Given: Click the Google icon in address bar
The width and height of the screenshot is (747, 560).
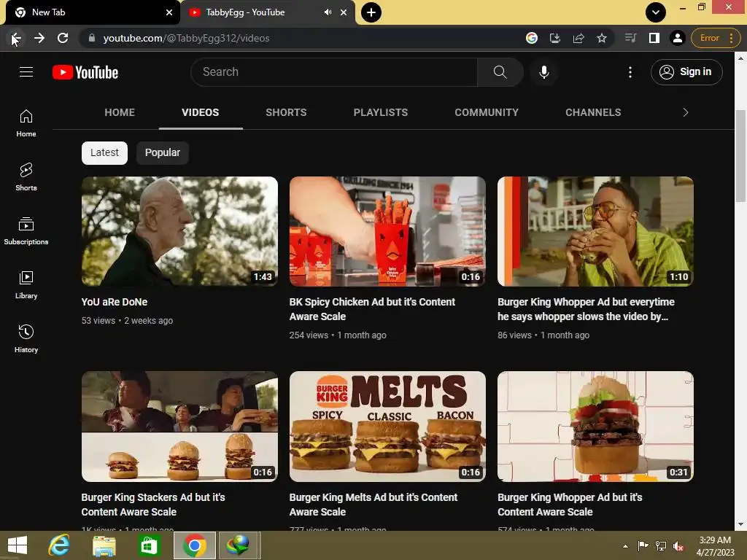Looking at the screenshot, I should point(532,38).
